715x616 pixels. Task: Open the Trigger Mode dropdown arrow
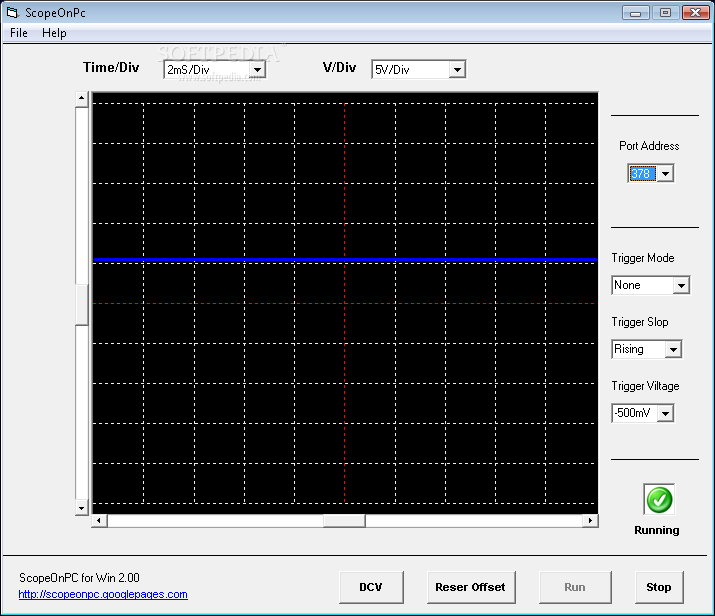pos(681,285)
